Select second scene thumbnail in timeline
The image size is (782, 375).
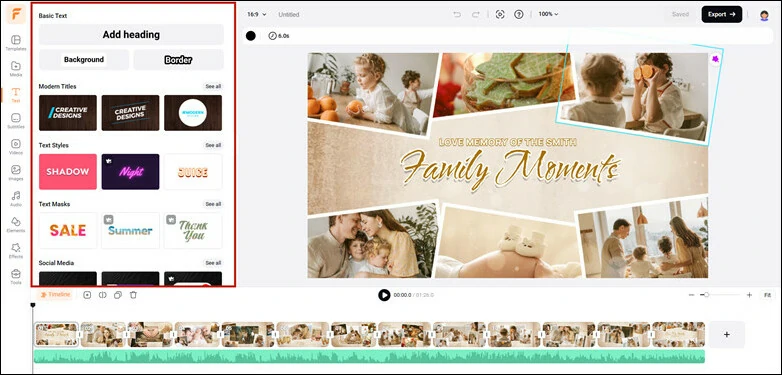click(x=102, y=334)
